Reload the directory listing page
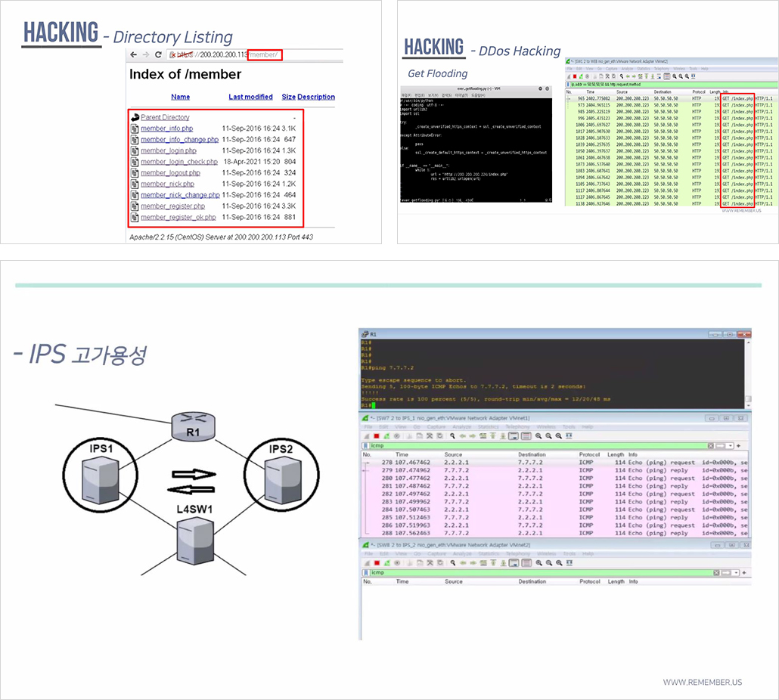 [x=158, y=55]
